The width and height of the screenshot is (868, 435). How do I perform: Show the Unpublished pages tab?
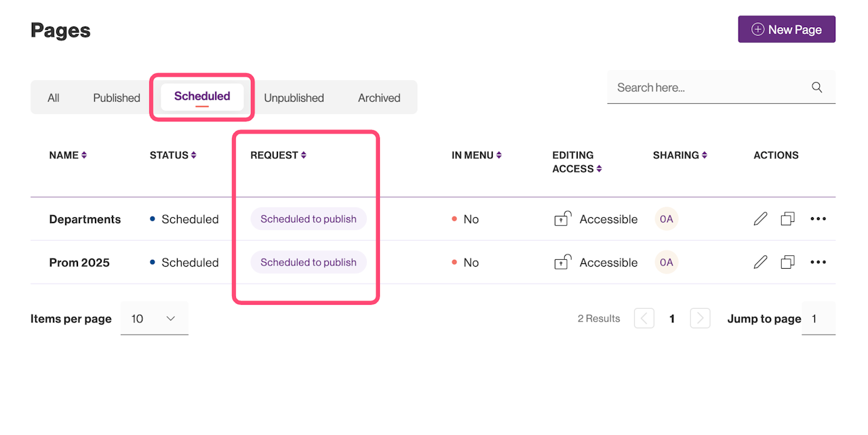click(294, 98)
